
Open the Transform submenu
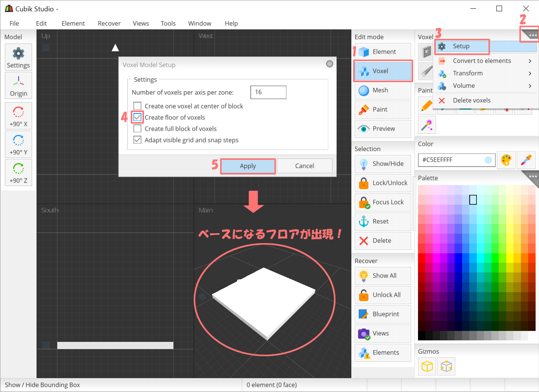pos(468,73)
